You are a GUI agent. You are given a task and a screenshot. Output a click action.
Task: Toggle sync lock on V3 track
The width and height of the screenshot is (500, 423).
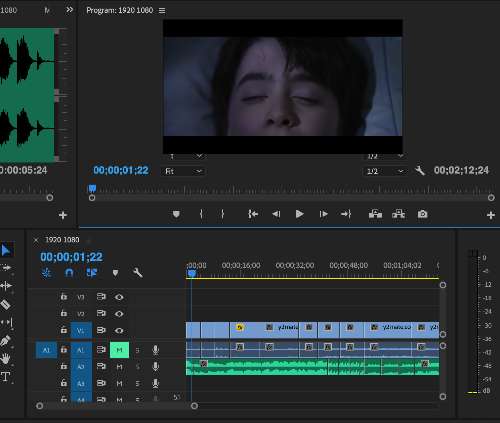coord(101,297)
